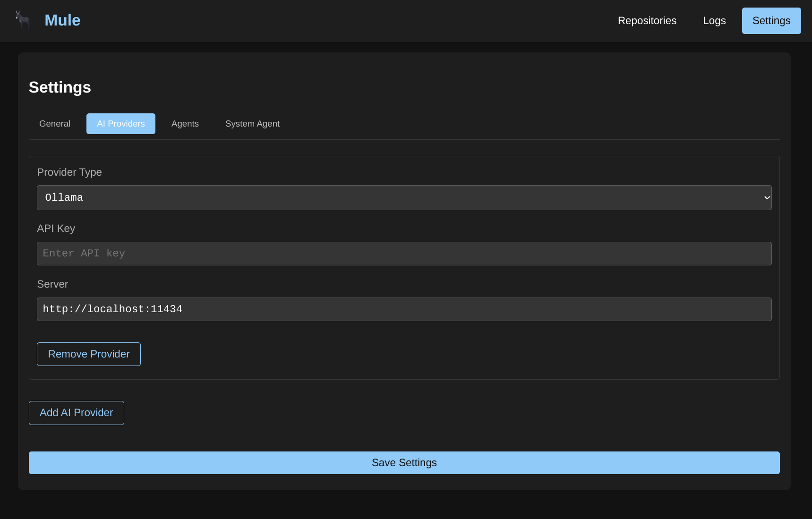Viewport: 812px width, 519px height.
Task: Open the System Agent tab
Action: click(x=252, y=124)
